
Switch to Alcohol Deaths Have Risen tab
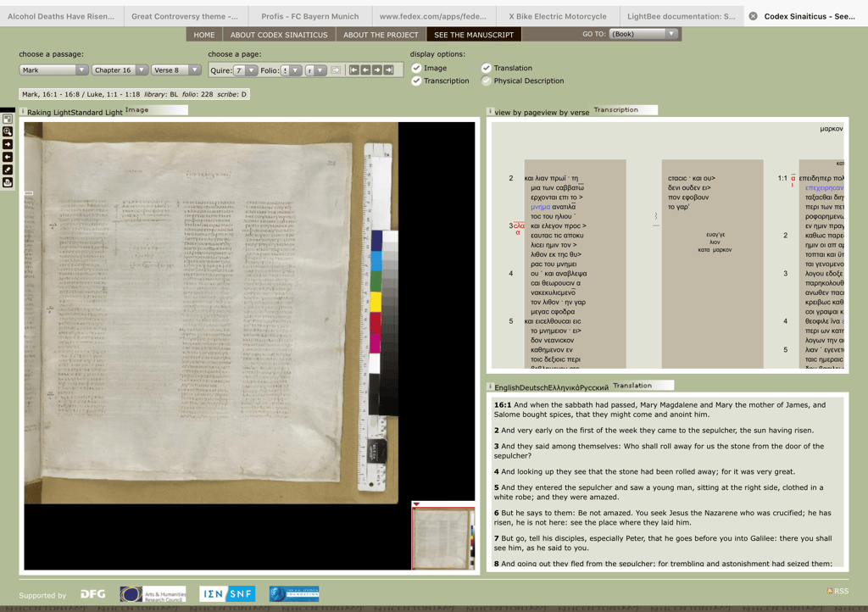point(61,17)
